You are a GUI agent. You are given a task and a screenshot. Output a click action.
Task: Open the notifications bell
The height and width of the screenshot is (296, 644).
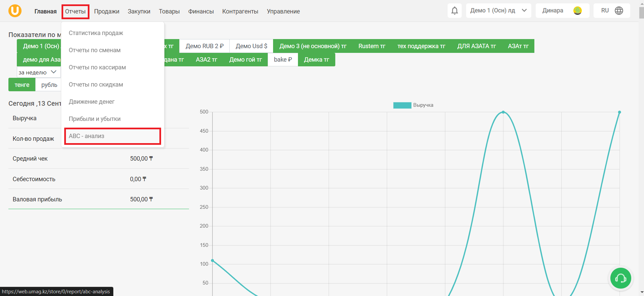[454, 11]
